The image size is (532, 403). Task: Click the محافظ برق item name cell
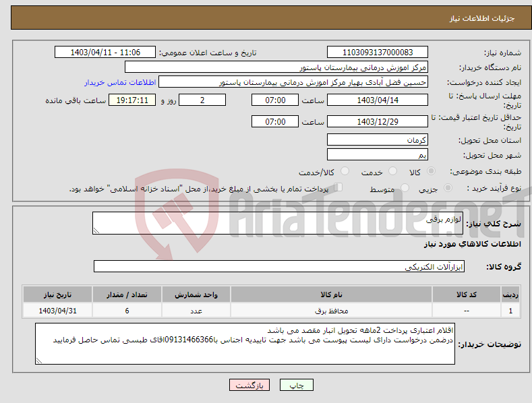332,311
